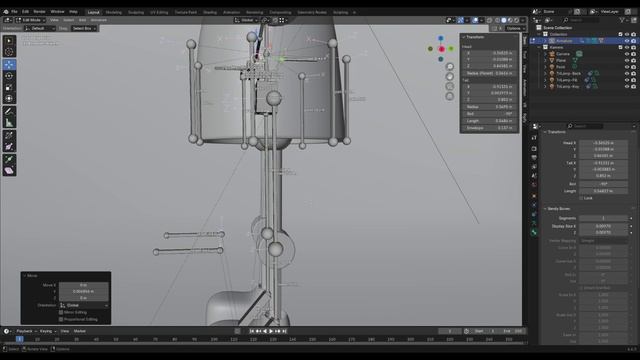
Task: Open the timeline Marker menu
Action: (80, 331)
